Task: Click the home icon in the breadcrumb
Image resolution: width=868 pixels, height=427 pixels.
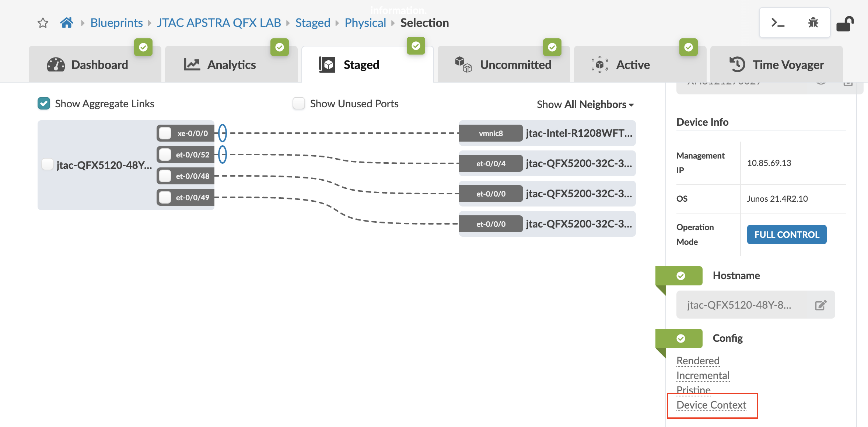Action: point(66,22)
